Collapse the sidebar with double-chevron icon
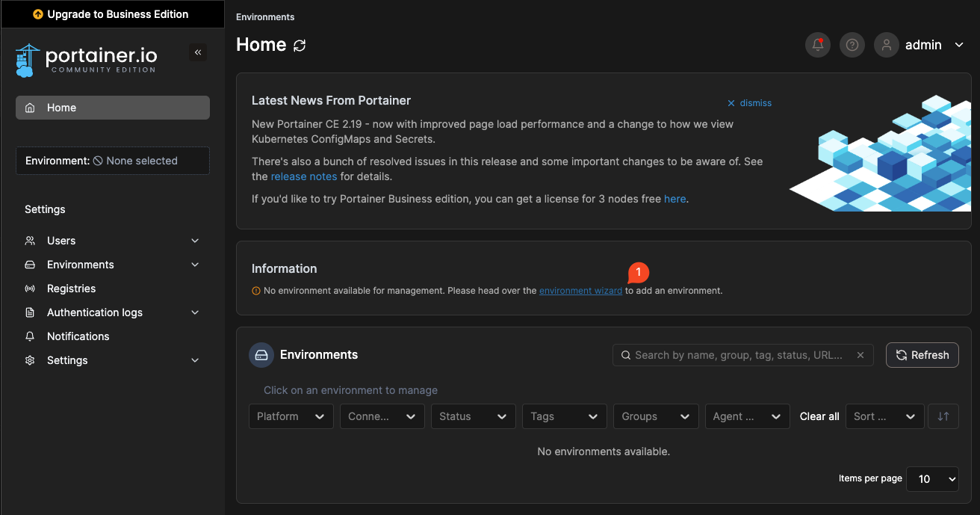The height and width of the screenshot is (515, 980). click(198, 52)
